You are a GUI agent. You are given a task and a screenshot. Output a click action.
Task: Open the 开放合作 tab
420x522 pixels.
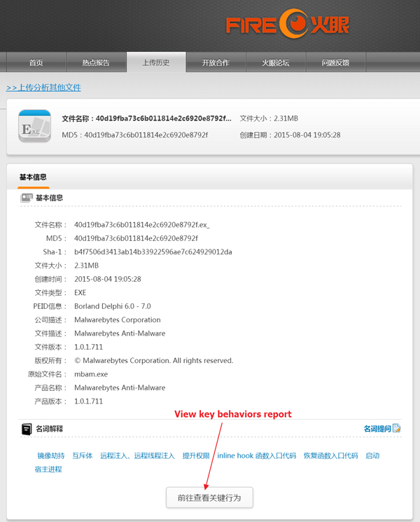pos(216,62)
